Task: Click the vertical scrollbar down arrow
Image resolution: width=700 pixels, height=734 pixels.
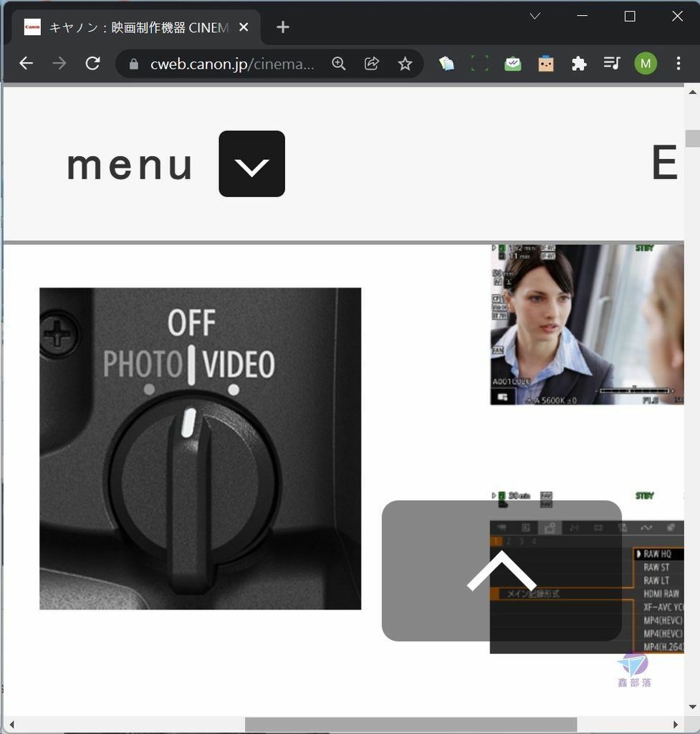Action: tap(692, 707)
